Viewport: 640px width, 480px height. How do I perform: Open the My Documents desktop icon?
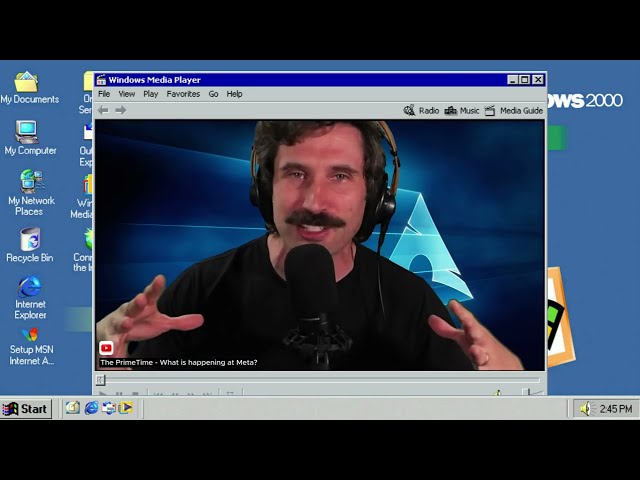tap(29, 87)
